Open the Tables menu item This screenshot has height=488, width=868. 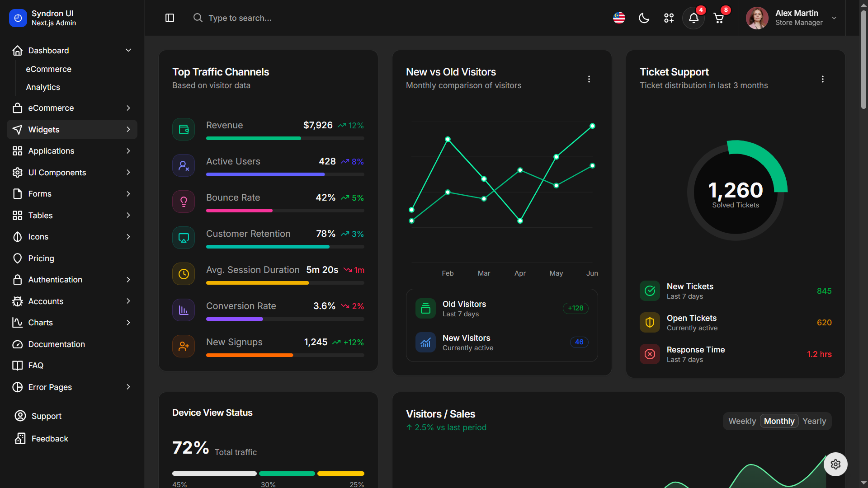point(72,216)
